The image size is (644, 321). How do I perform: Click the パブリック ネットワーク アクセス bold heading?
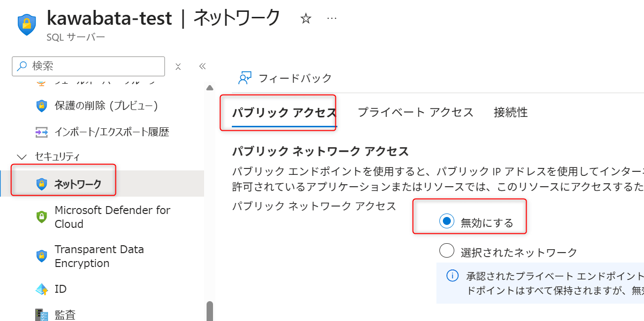point(321,151)
